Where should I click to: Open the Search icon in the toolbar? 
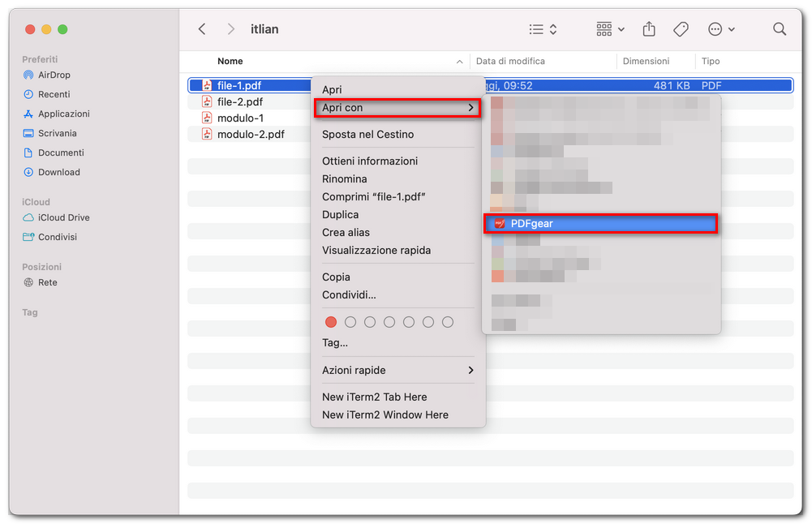point(779,28)
